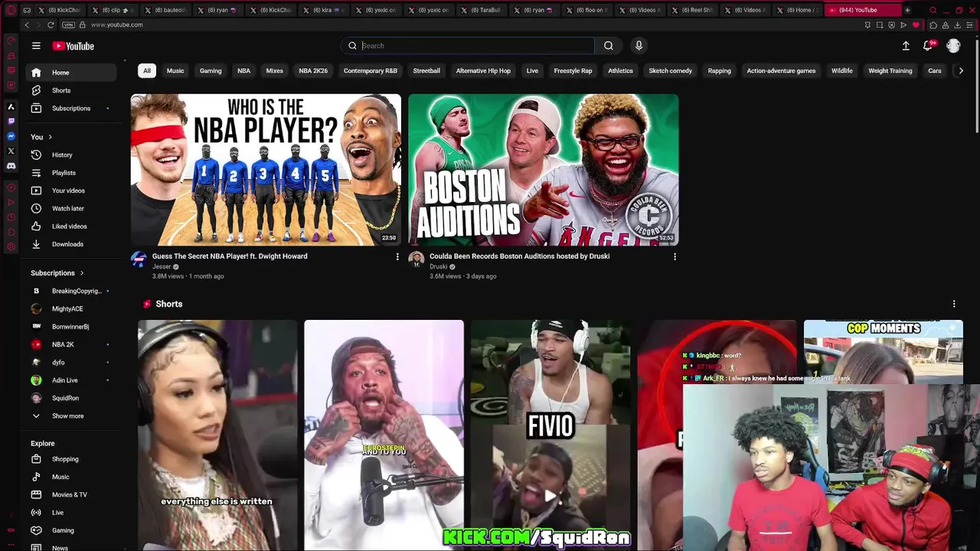Open Twitch in the Opera sidebar
Viewport: 980px width, 551px height.
point(11,121)
